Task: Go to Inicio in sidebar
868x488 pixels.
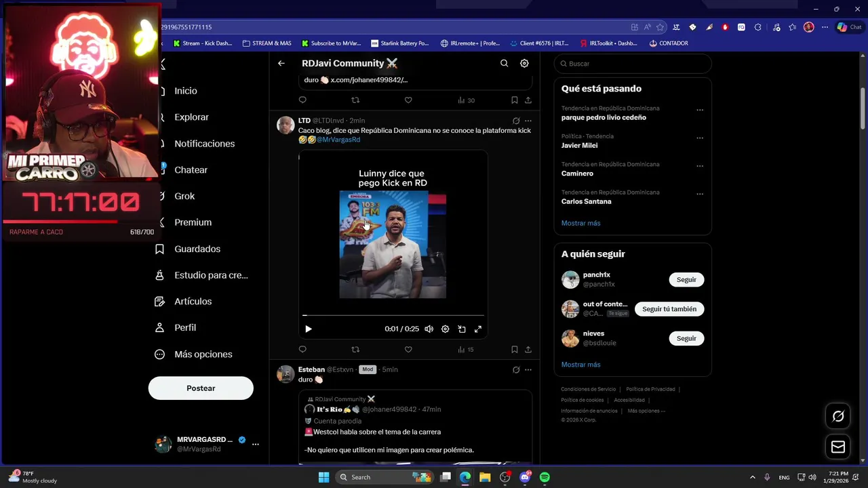Action: (x=185, y=91)
